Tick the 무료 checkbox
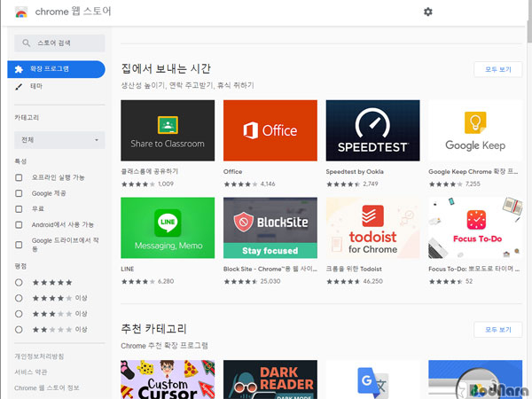The height and width of the screenshot is (399, 532). click(20, 209)
